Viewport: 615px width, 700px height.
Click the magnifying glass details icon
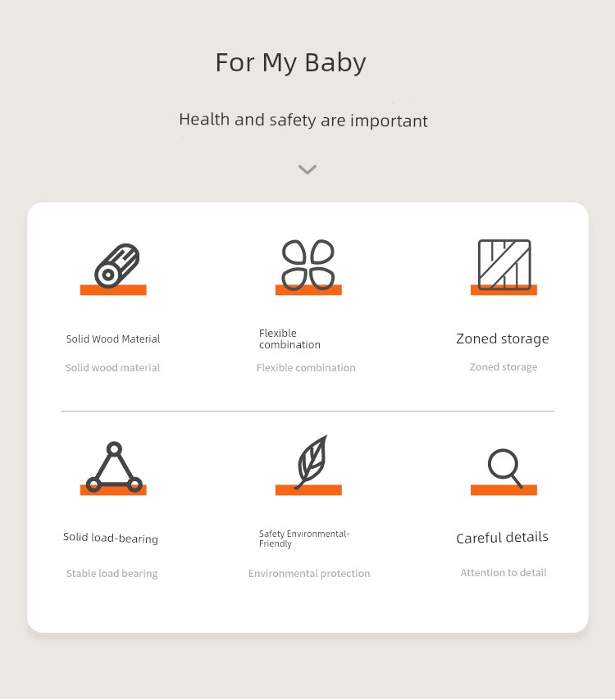click(505, 468)
